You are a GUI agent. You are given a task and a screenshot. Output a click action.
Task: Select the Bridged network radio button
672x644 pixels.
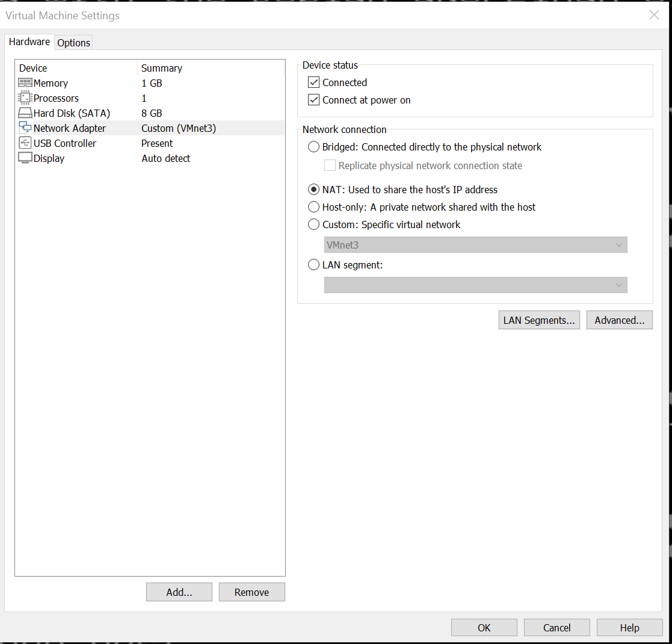point(313,147)
